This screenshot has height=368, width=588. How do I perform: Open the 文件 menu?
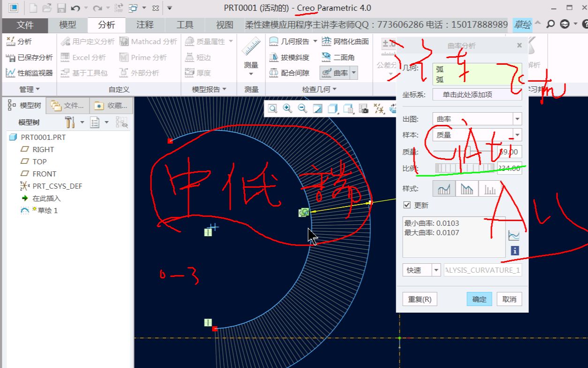pyautogui.click(x=26, y=25)
